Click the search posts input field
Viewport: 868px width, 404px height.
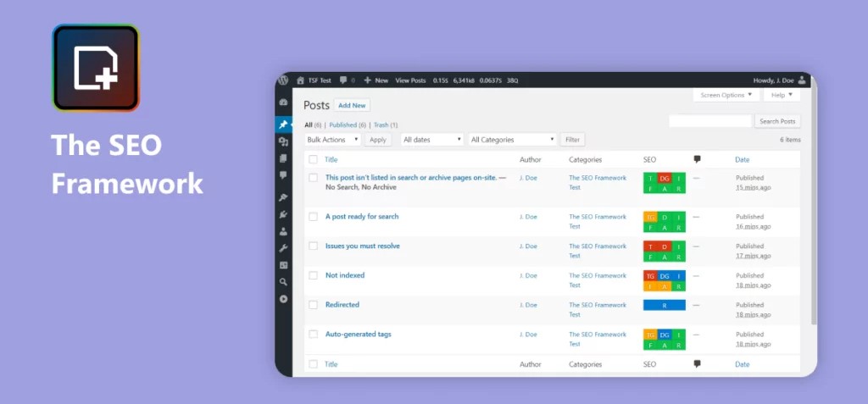pos(710,121)
